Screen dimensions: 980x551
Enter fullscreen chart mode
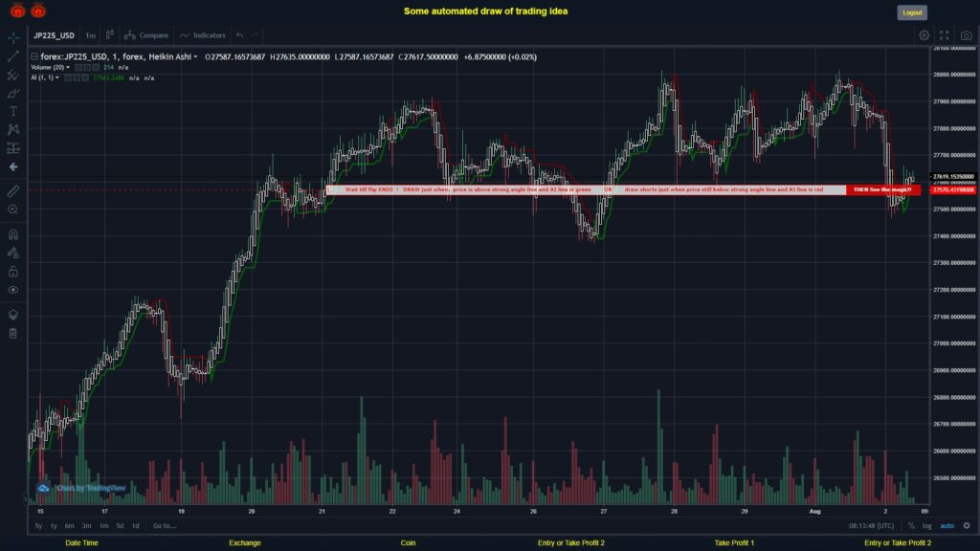945,35
